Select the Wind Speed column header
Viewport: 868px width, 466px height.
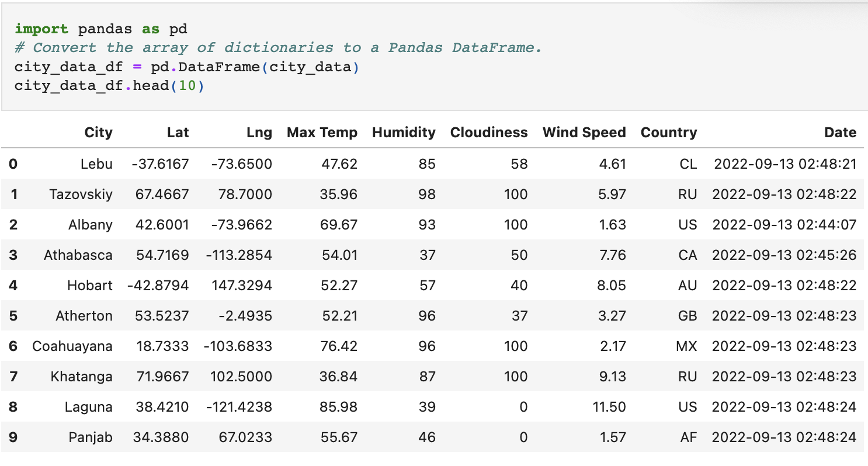584,133
